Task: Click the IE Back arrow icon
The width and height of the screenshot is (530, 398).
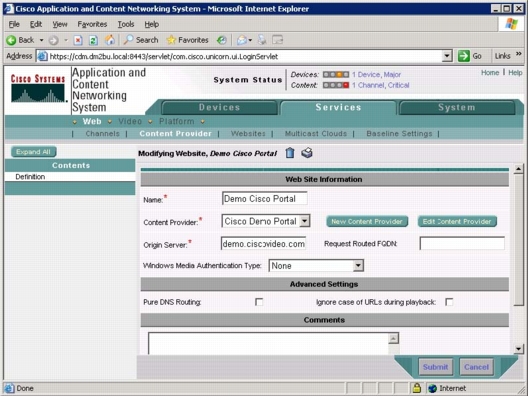Action: [11, 40]
